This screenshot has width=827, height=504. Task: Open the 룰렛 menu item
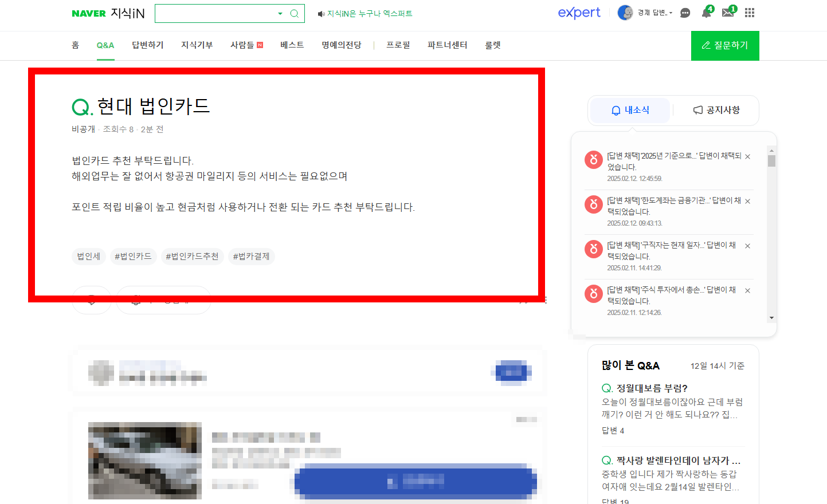point(493,45)
